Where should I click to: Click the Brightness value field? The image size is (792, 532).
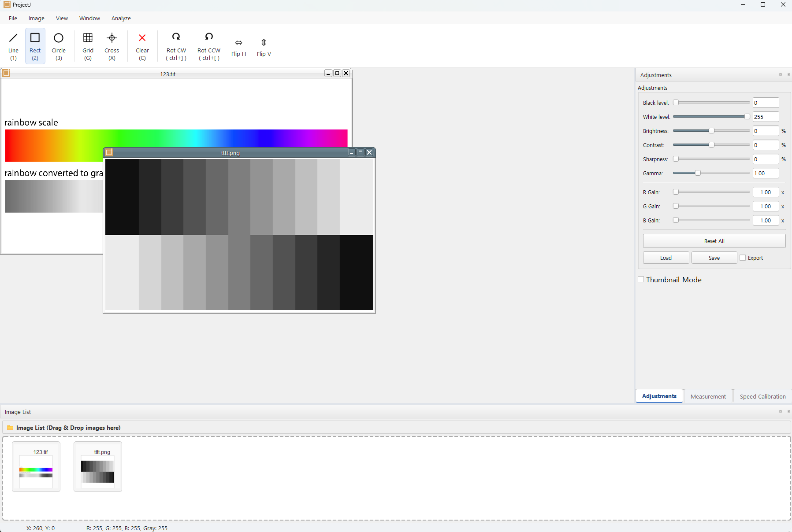766,131
